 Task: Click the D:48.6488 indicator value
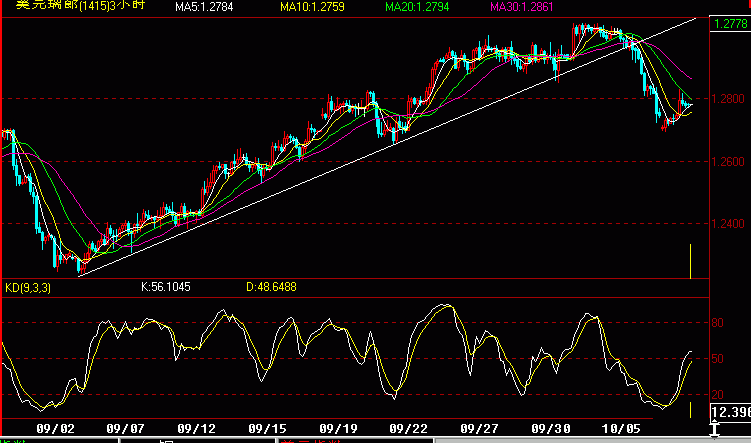[272, 287]
